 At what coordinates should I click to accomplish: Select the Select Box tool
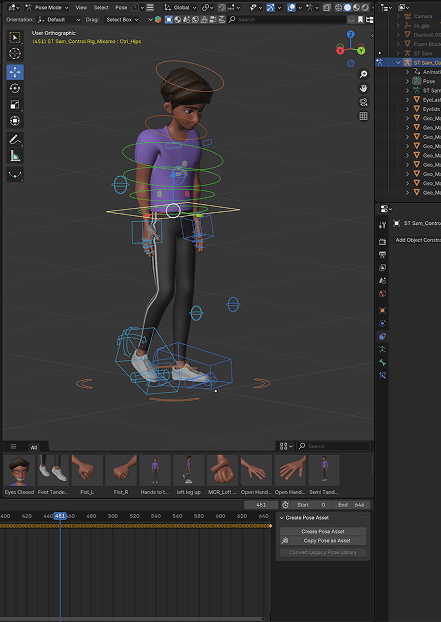click(15, 37)
